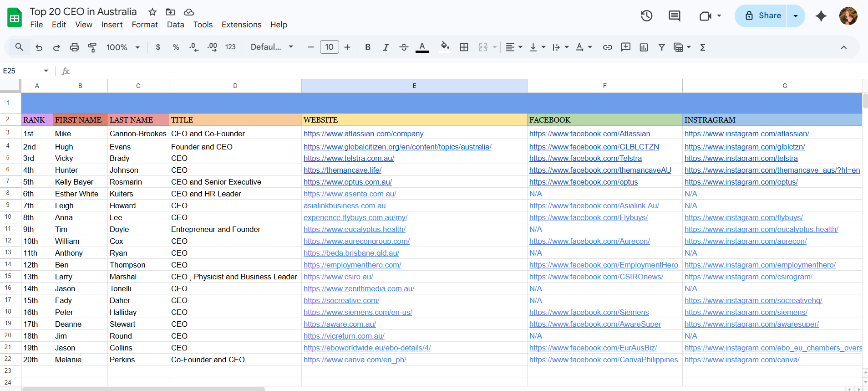Open the Tools menu

203,25
